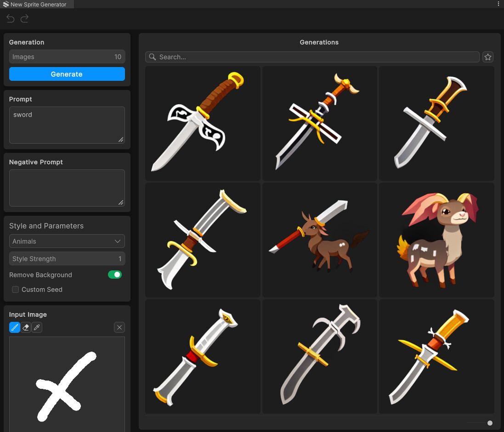
Task: Click the Undo arrow
Action: point(10,18)
